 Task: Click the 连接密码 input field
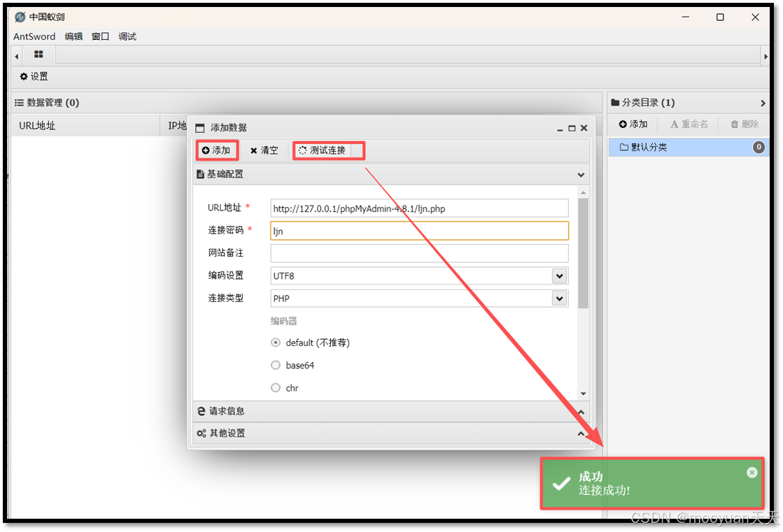point(419,231)
